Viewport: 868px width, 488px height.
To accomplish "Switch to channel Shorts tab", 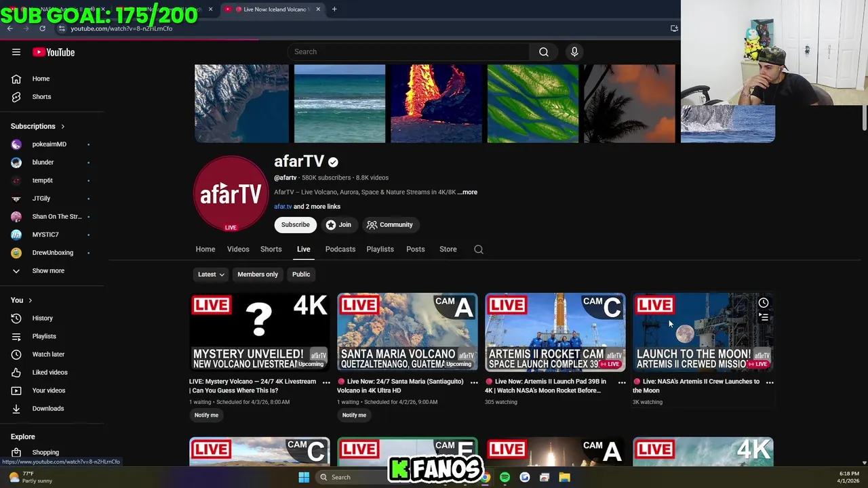I will [x=271, y=249].
